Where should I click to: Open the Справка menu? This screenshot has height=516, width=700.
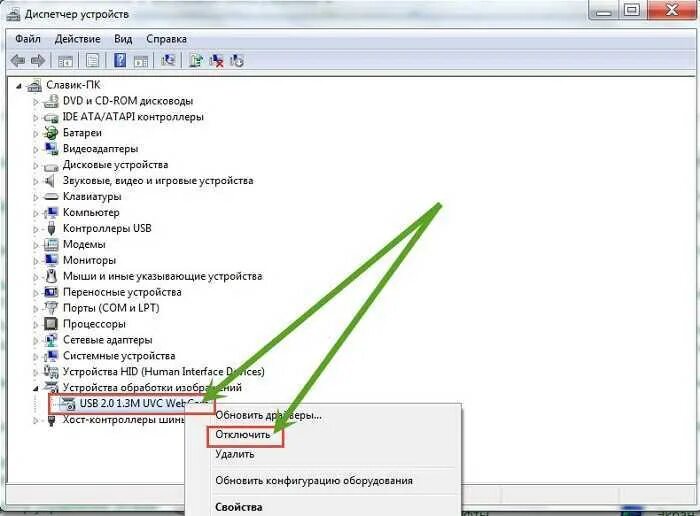click(x=167, y=39)
